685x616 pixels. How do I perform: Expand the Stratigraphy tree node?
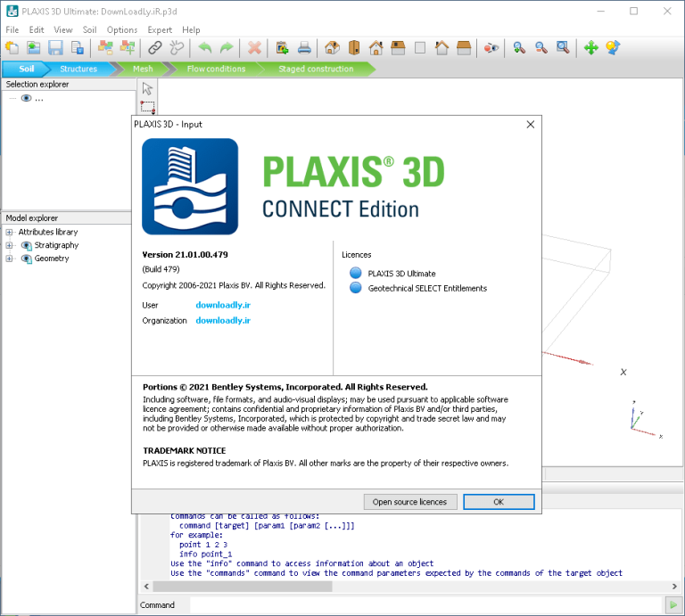[9, 245]
